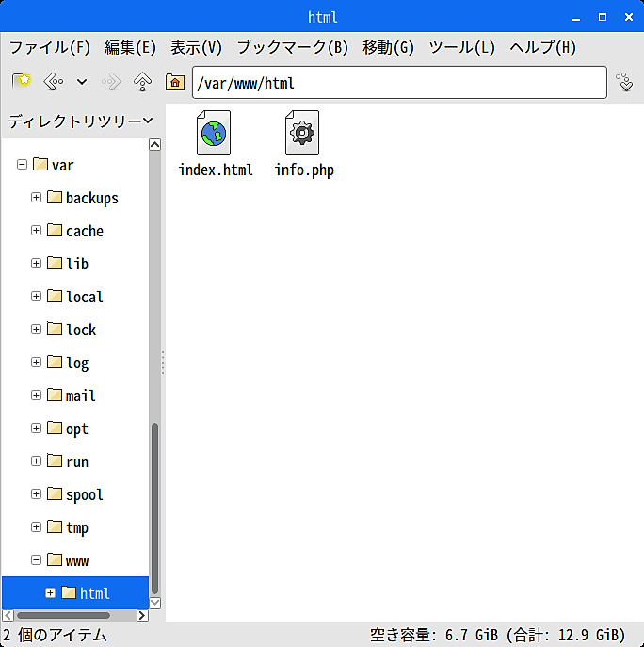Select the lock folder in the tree
644x647 pixels.
click(72, 330)
